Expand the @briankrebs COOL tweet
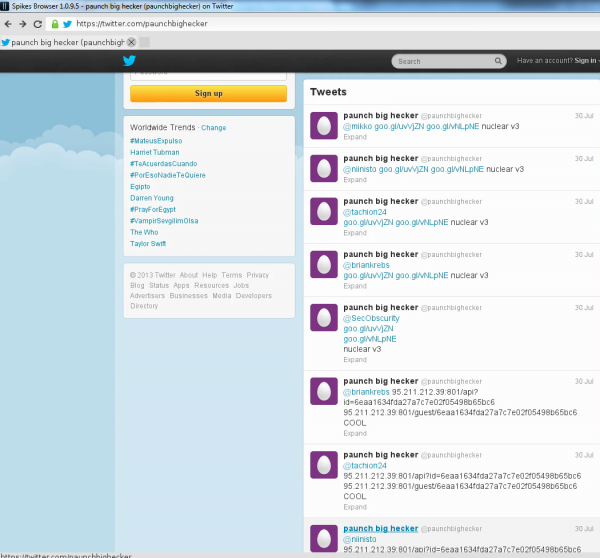Screen dimensions: 600x558 [355, 433]
